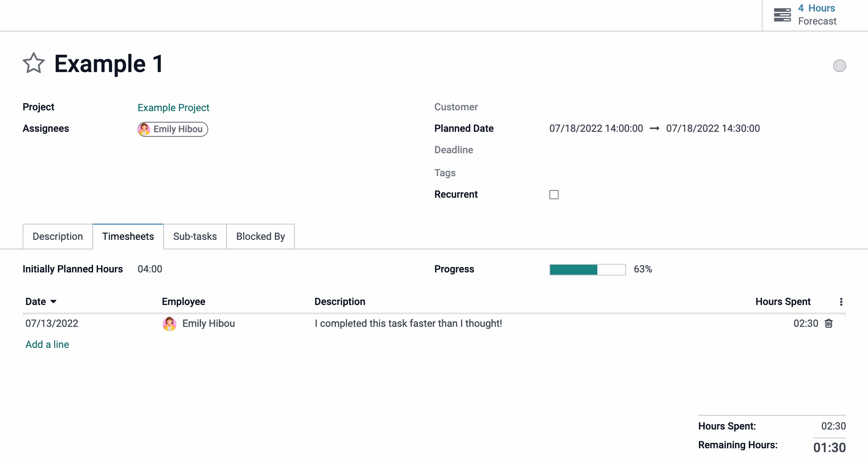The width and height of the screenshot is (868, 459).
Task: Add a line to the timesheets
Action: [x=47, y=344]
